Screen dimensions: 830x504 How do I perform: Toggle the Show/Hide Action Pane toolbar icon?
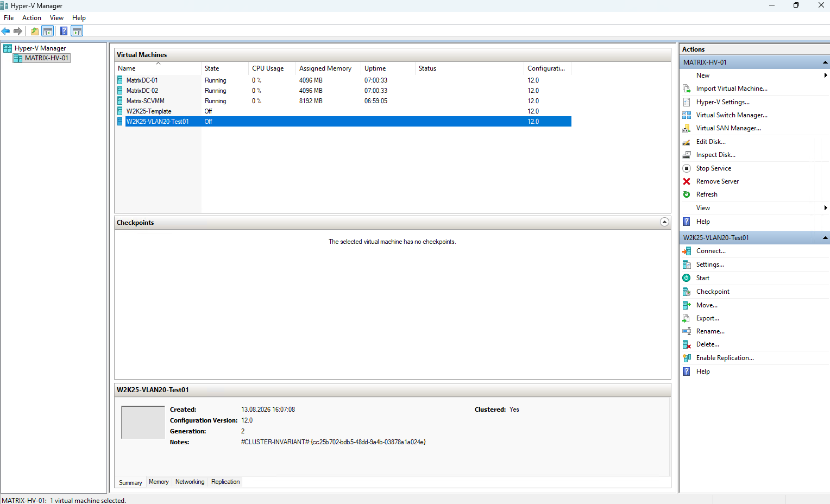pyautogui.click(x=77, y=31)
